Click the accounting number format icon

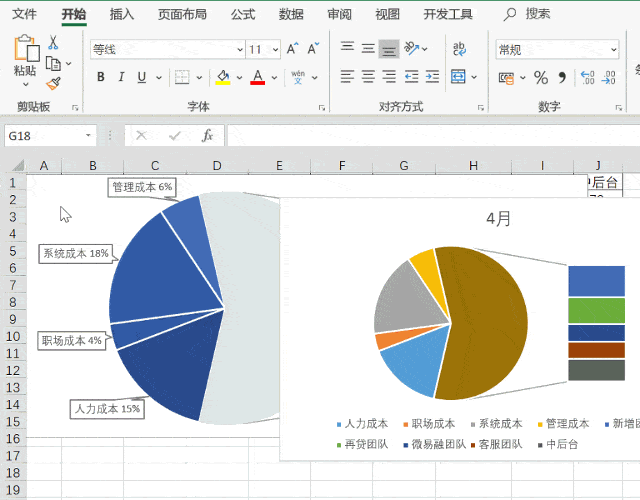[507, 78]
